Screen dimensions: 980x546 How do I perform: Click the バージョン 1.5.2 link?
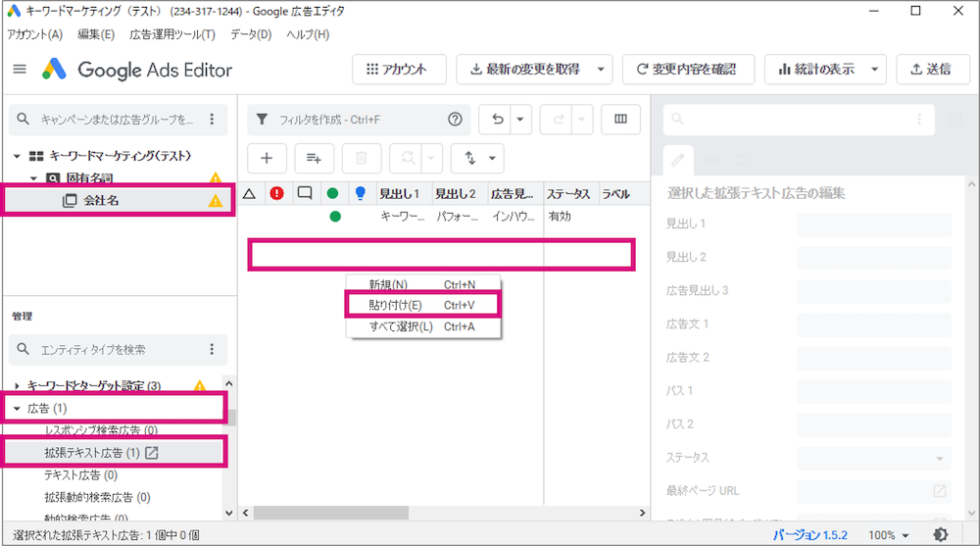point(810,535)
